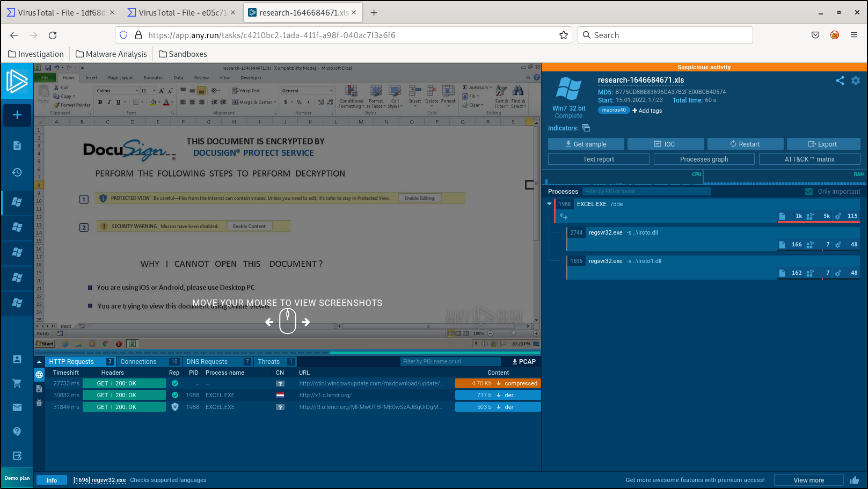The height and width of the screenshot is (489, 868).
Task: Toggle the Only important checkbox
Action: pyautogui.click(x=809, y=192)
